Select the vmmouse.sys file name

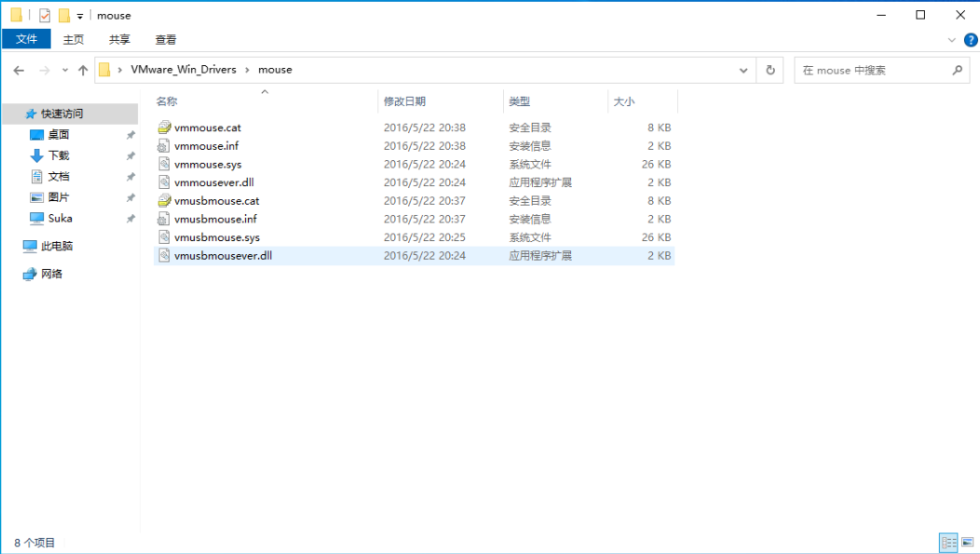pos(208,164)
